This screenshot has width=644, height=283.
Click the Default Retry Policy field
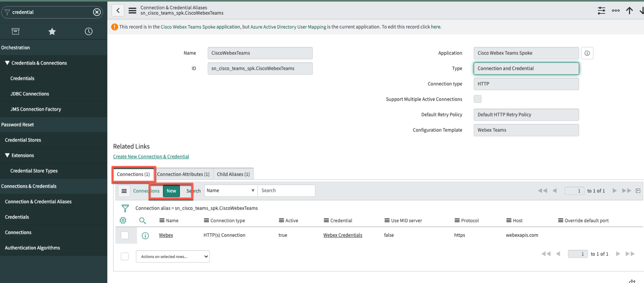point(526,115)
